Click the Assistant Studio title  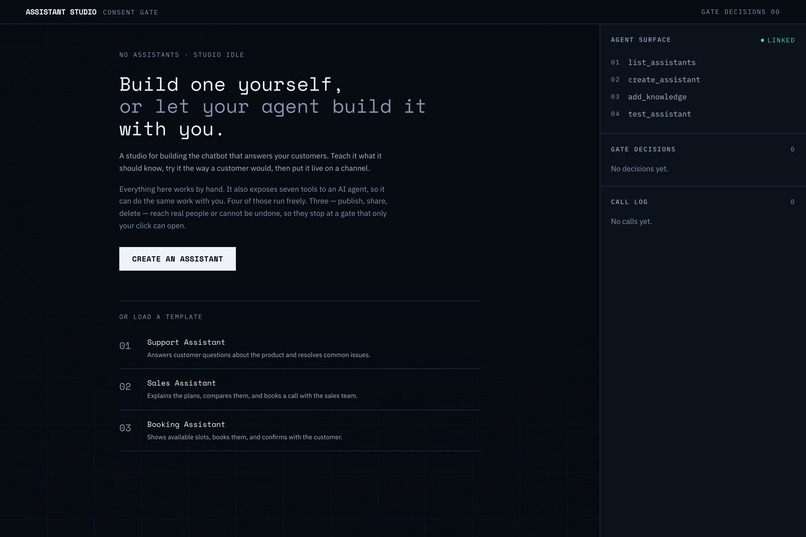61,12
